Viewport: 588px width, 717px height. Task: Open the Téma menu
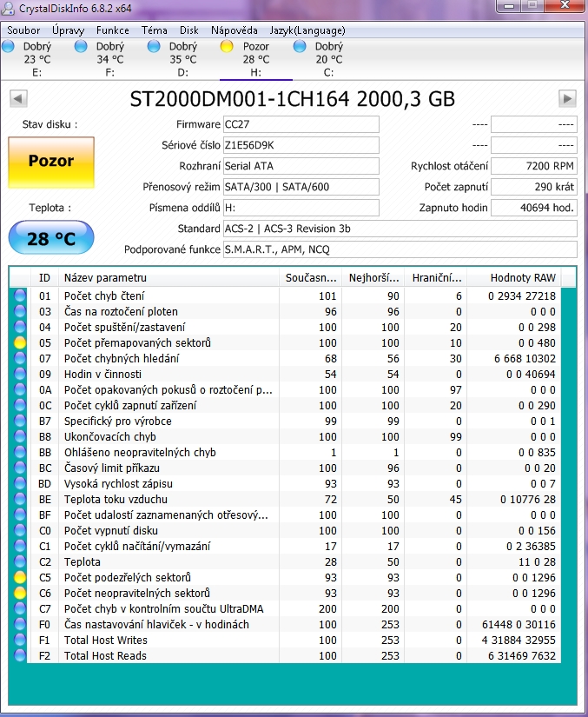(x=154, y=30)
